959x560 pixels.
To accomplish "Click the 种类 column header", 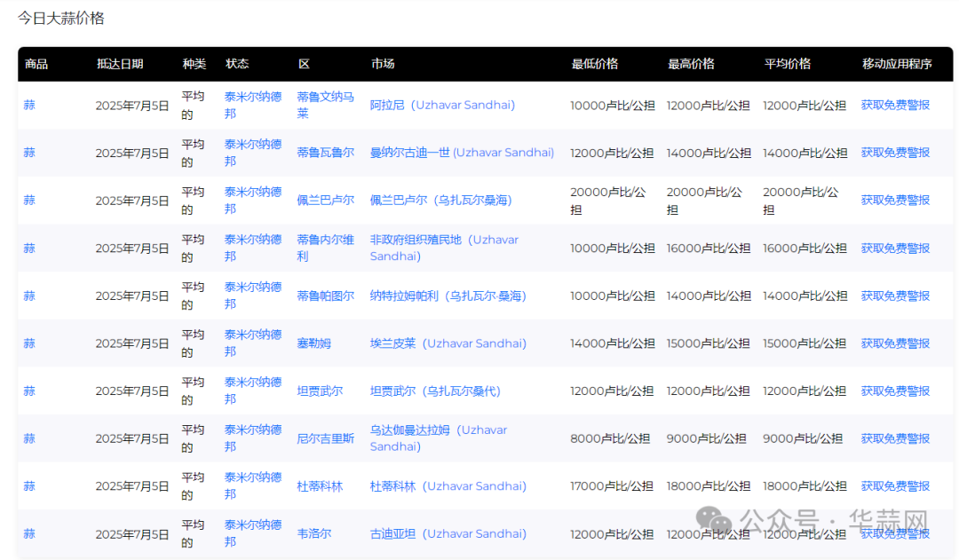I will (194, 64).
